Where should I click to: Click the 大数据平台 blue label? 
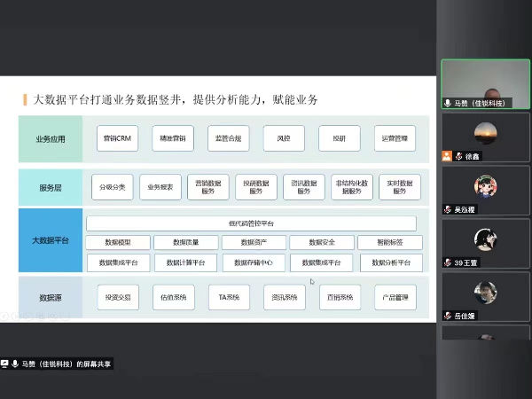51,241
